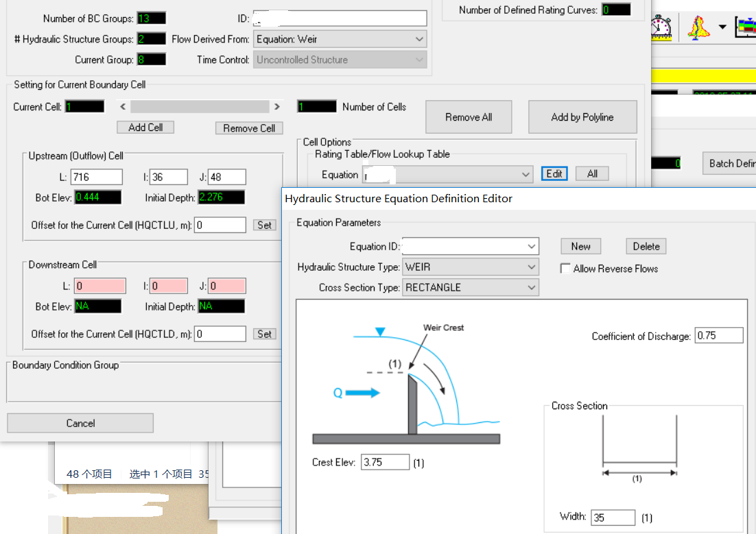This screenshot has width=756, height=534.
Task: Click the Current Group value 8
Action: pos(152,59)
